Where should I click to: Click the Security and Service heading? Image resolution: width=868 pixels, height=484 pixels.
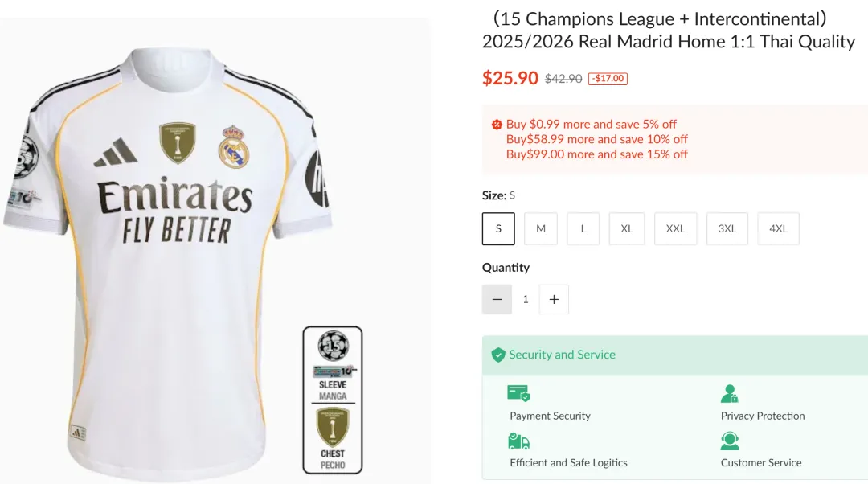tap(562, 355)
